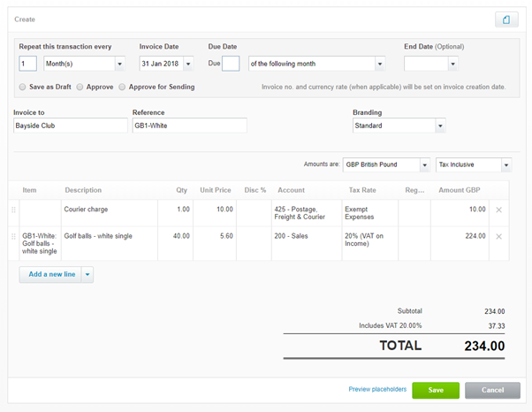
Task: Select the Save as Draft option
Action: pyautogui.click(x=22, y=87)
